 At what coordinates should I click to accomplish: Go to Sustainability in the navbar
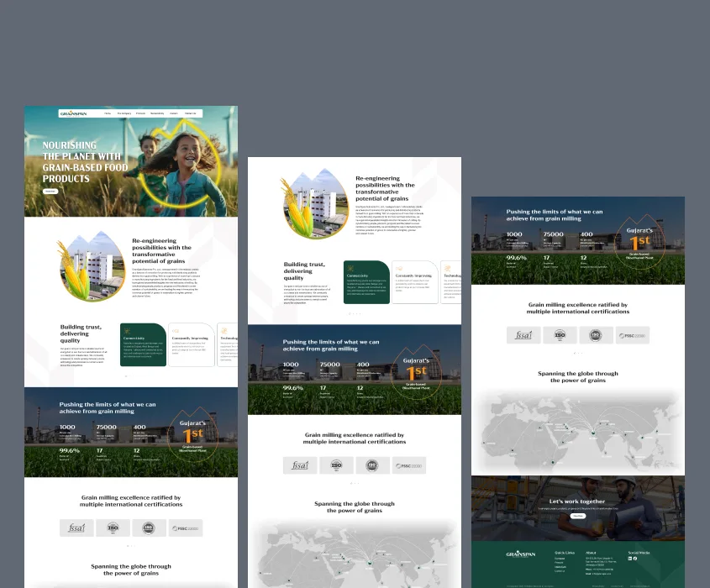(157, 113)
